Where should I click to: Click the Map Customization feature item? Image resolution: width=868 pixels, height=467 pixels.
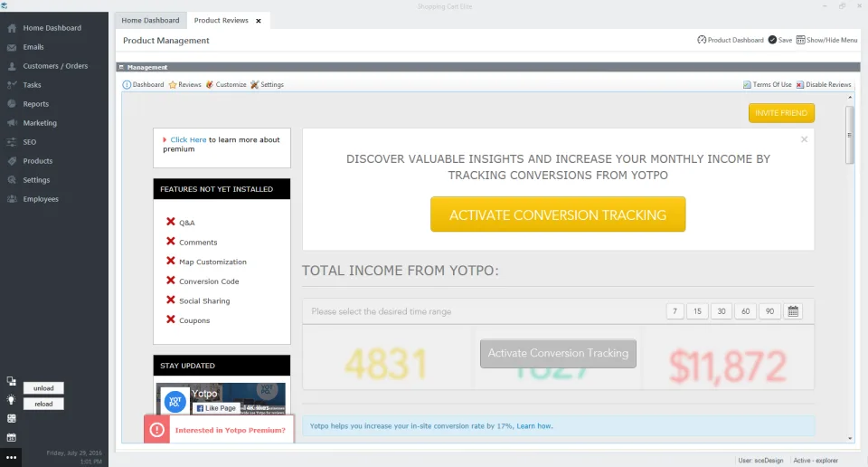(206, 262)
